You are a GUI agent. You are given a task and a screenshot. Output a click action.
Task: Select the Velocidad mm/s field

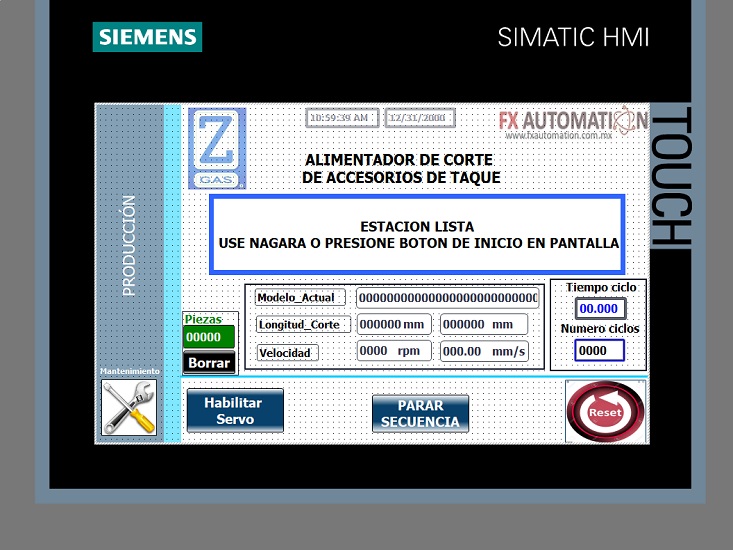tap(484, 351)
